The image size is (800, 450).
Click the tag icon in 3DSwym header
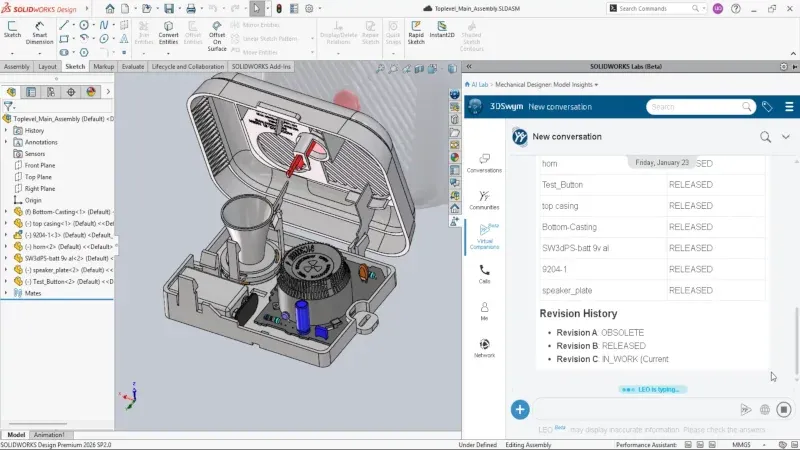766,107
